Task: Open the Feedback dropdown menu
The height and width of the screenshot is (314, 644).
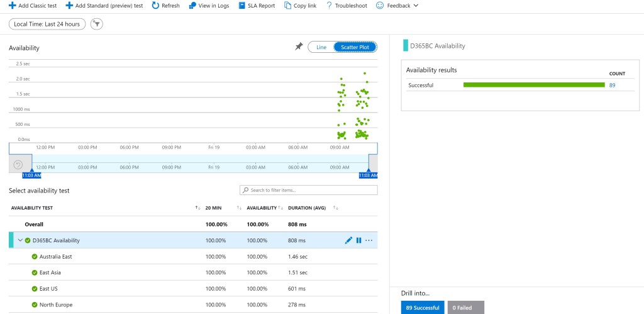Action: point(397,6)
